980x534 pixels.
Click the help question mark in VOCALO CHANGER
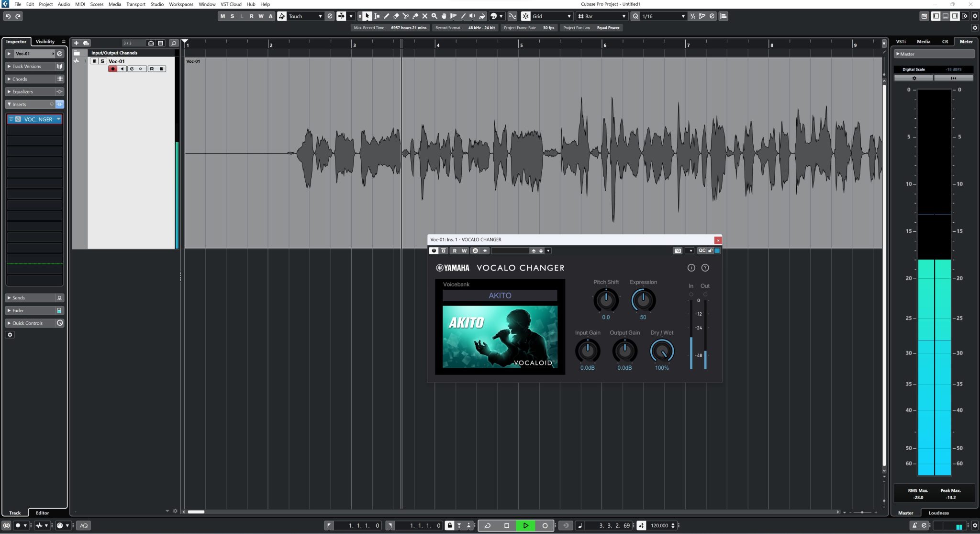[x=706, y=268]
